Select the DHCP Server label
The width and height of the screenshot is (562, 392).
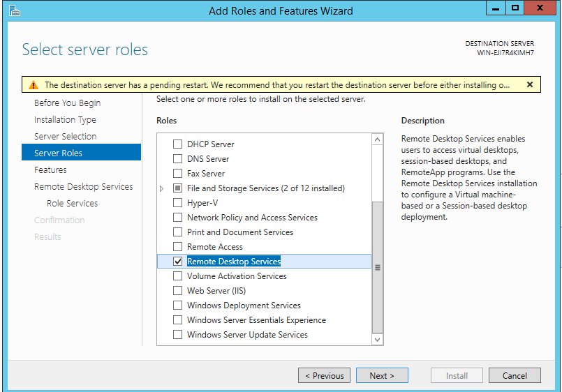coord(211,144)
